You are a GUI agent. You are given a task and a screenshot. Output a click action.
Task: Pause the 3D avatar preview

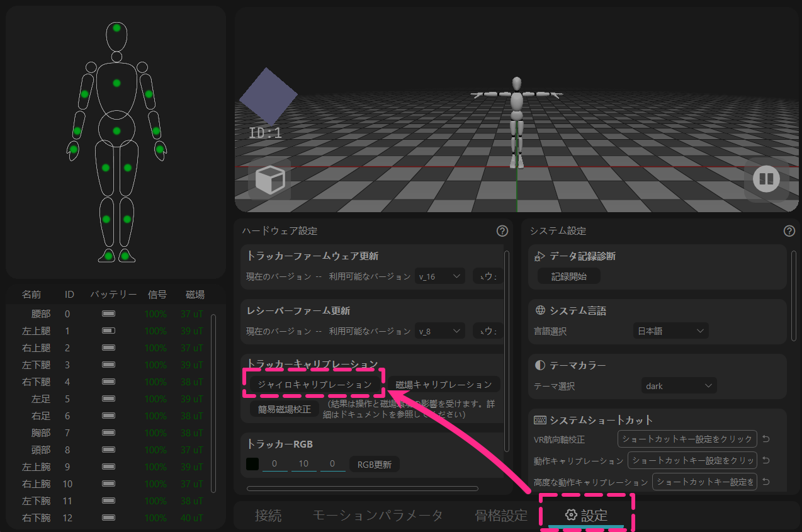766,179
